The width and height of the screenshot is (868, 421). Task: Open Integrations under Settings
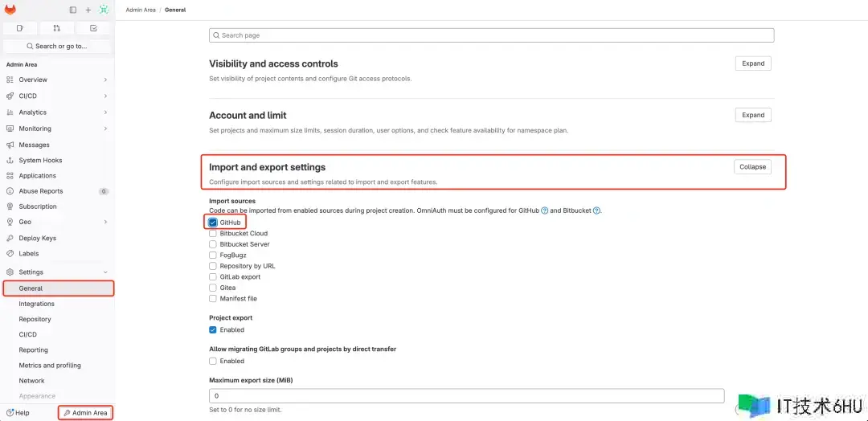pyautogui.click(x=37, y=304)
